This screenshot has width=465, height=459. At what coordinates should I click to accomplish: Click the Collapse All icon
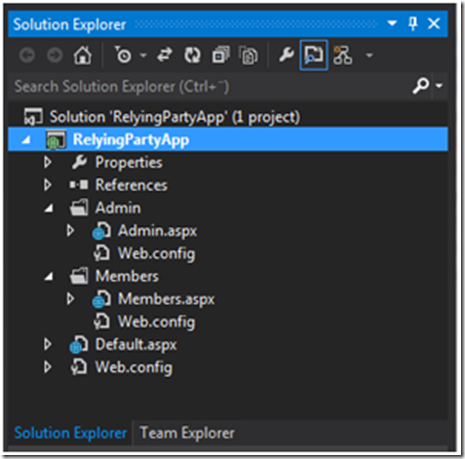[x=221, y=55]
